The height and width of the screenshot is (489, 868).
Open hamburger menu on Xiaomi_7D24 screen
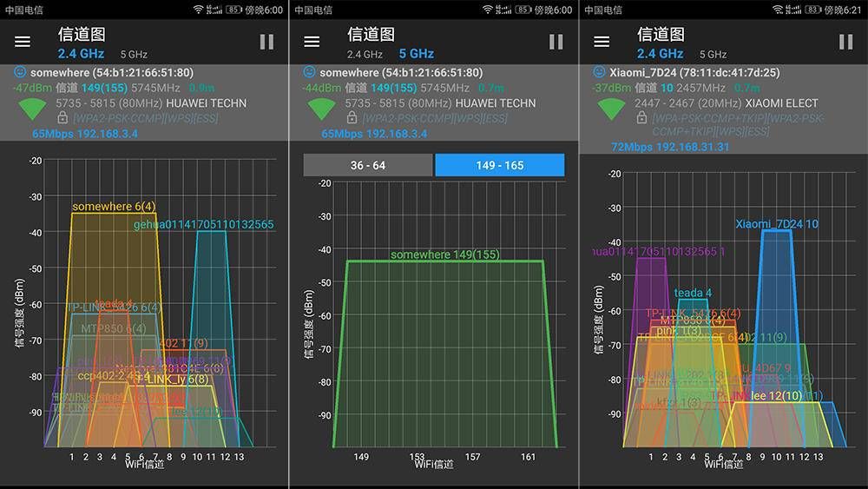(x=602, y=42)
